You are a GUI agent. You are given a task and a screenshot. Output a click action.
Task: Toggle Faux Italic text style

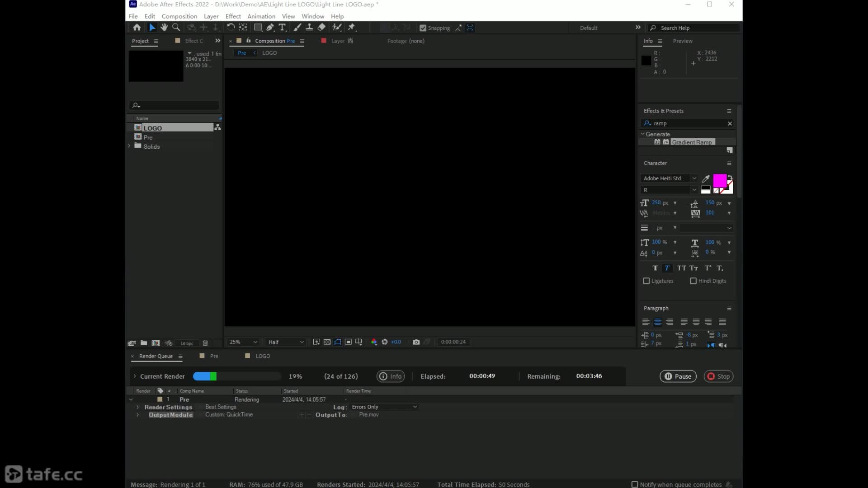click(667, 268)
